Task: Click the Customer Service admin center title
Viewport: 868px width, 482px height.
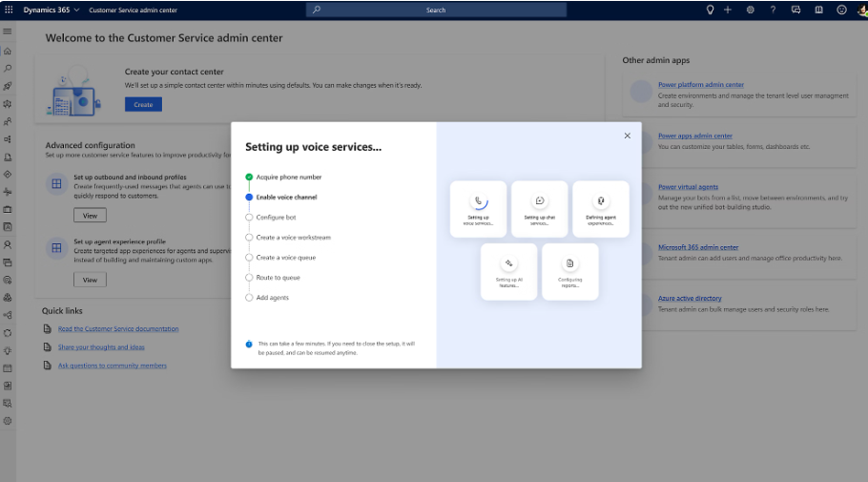Action: (x=133, y=10)
